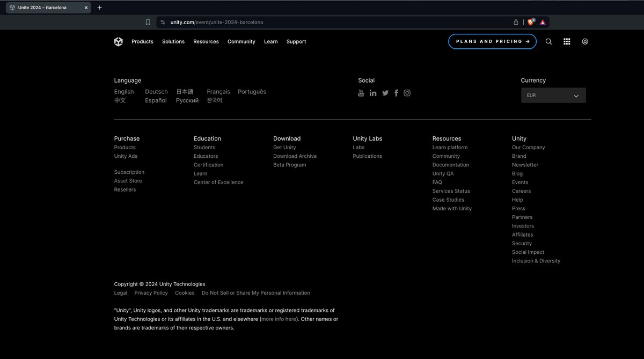The height and width of the screenshot is (359, 644).
Task: Open the Made with Unity link
Action: [452, 209]
